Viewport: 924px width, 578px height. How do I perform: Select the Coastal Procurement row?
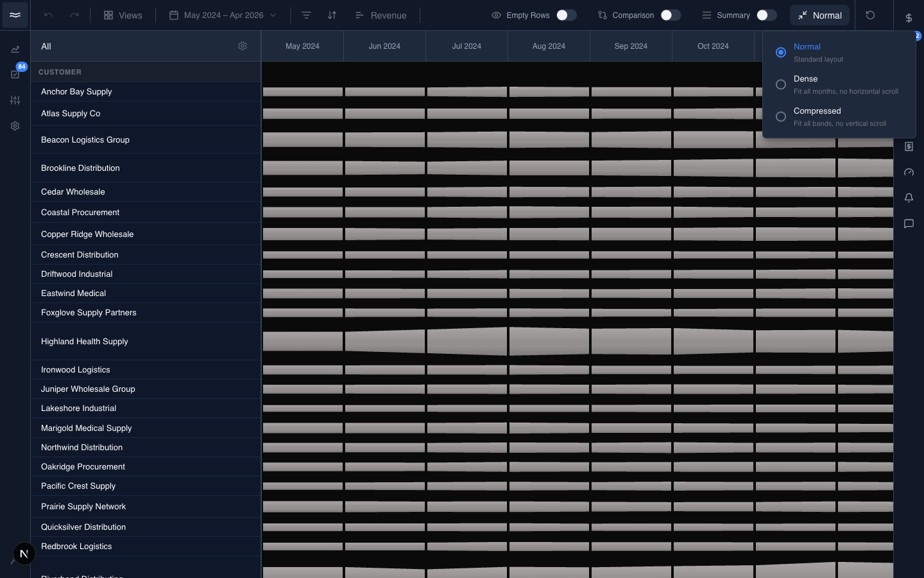click(x=146, y=213)
